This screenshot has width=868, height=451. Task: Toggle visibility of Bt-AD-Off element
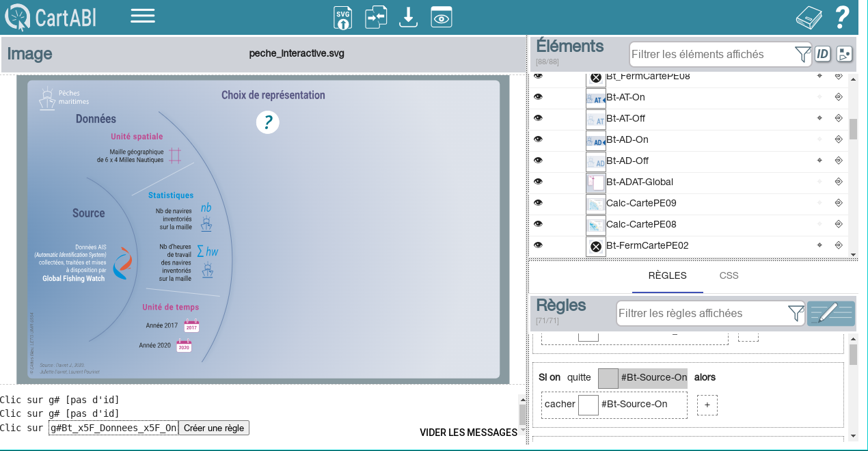pyautogui.click(x=538, y=161)
